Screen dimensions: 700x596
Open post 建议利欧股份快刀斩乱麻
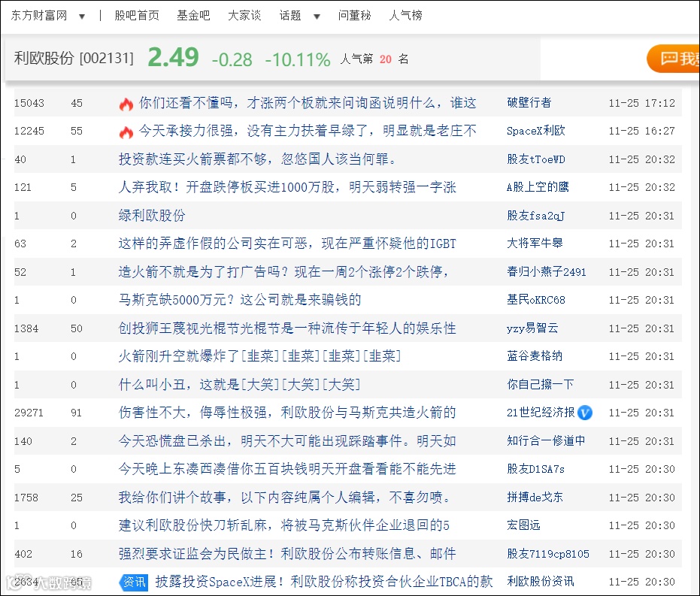click(284, 525)
